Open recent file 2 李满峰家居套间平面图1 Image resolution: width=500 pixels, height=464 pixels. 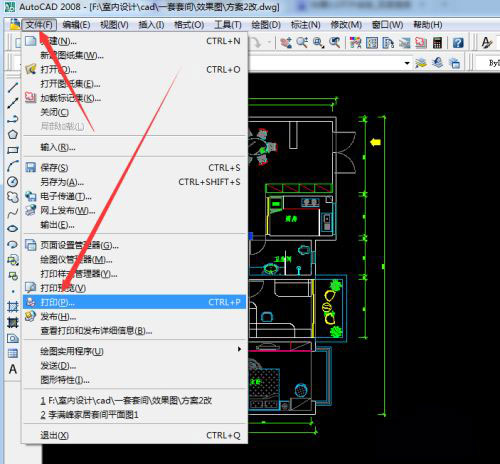tap(135, 415)
